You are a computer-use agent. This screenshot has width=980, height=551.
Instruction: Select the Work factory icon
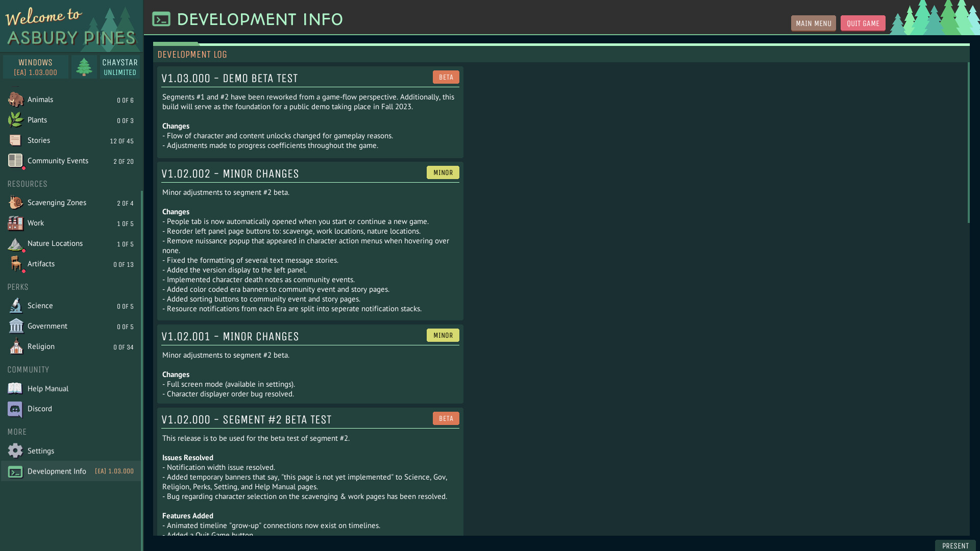(15, 223)
